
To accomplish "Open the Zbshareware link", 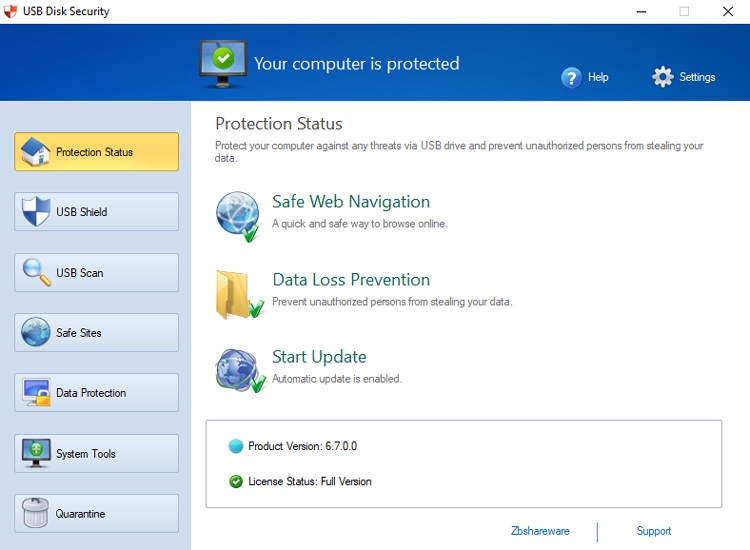I will click(540, 531).
